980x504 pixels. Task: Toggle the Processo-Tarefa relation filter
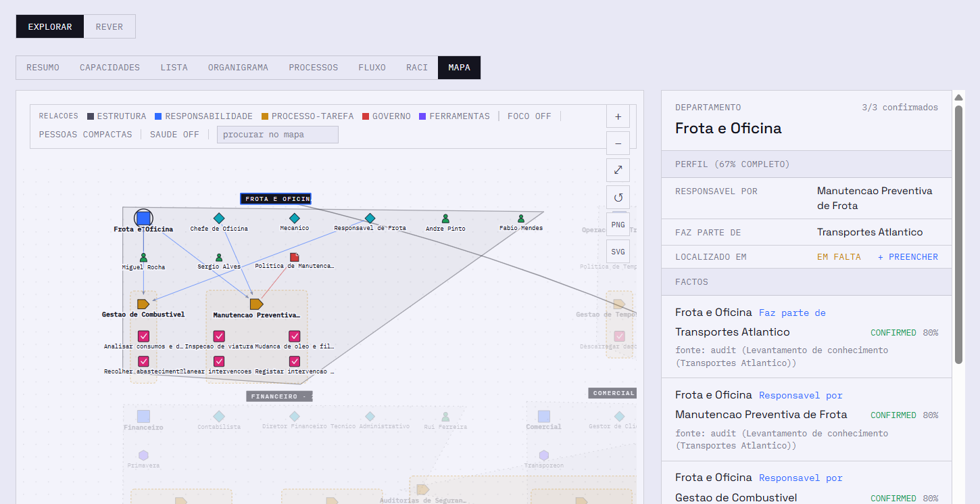pyautogui.click(x=307, y=116)
